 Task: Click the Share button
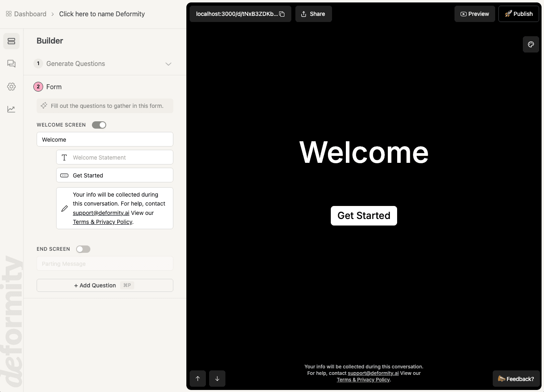point(313,14)
